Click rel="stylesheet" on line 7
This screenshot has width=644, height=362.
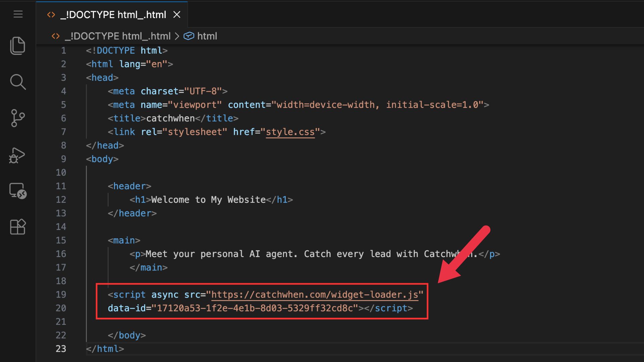click(x=184, y=132)
